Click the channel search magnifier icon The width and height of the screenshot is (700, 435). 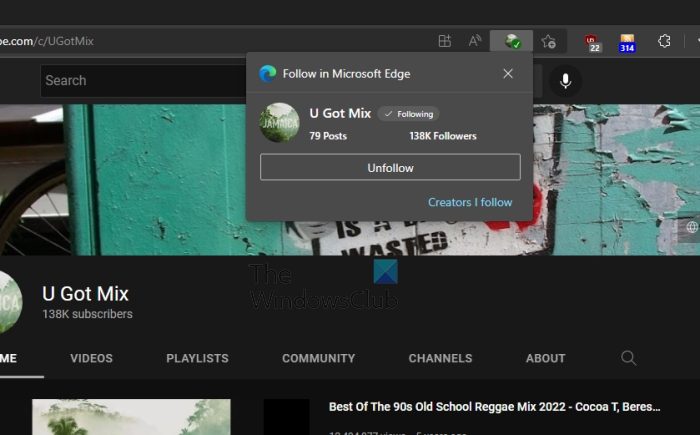(628, 358)
